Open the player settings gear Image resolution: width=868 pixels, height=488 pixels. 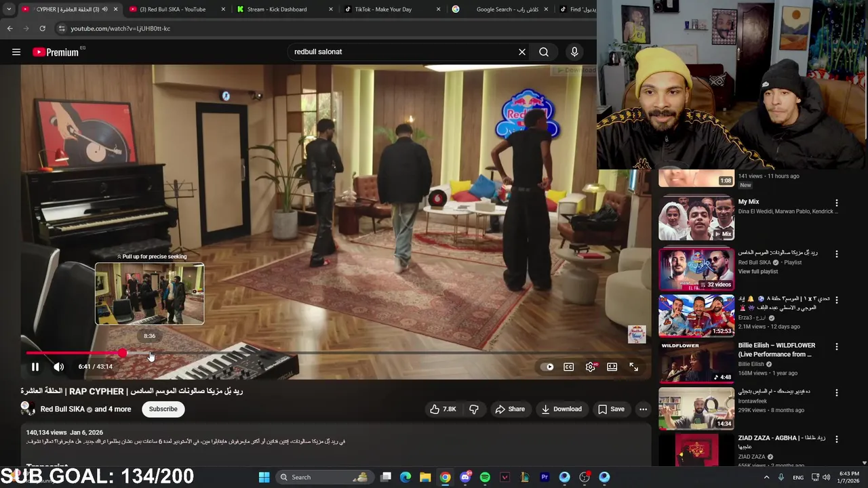pos(591,367)
